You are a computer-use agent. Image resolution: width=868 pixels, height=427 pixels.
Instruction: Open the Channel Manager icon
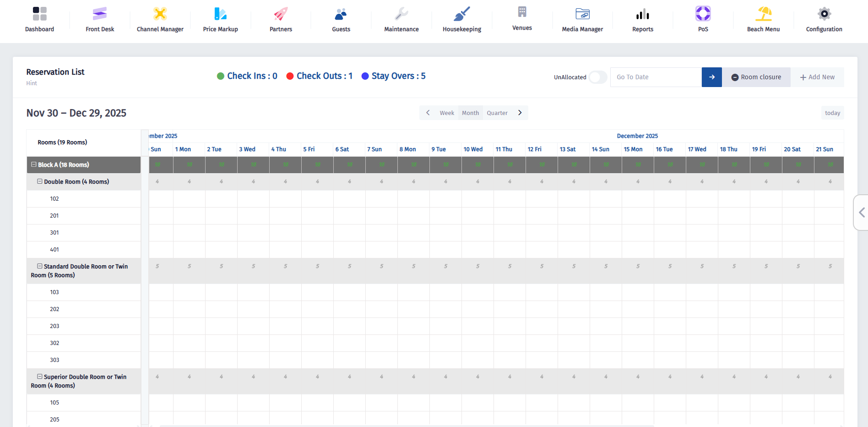click(x=160, y=14)
